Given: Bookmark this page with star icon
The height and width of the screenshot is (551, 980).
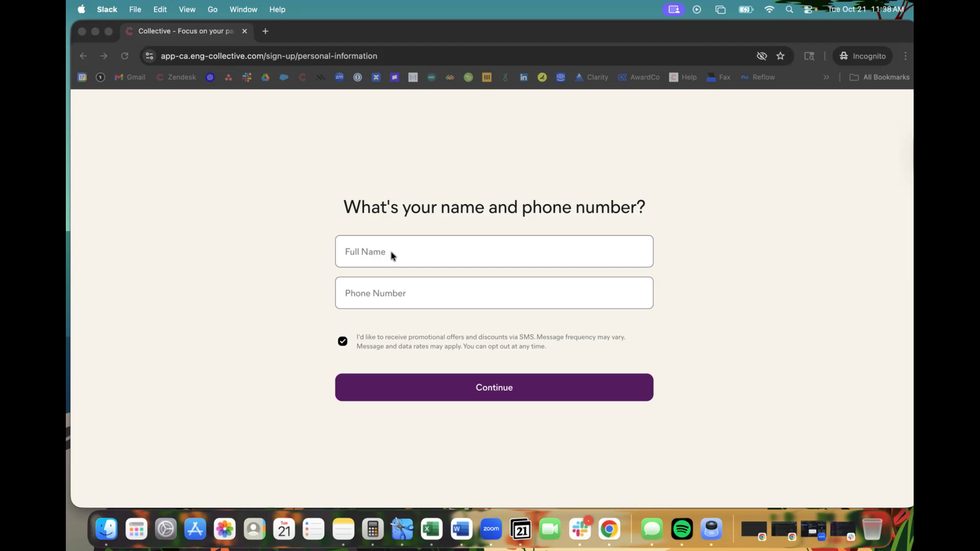Looking at the screenshot, I should pyautogui.click(x=780, y=56).
